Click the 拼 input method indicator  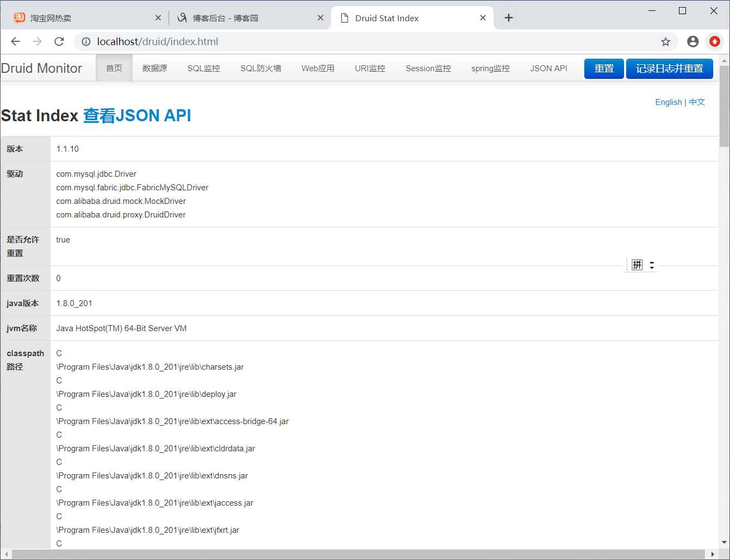pos(637,265)
